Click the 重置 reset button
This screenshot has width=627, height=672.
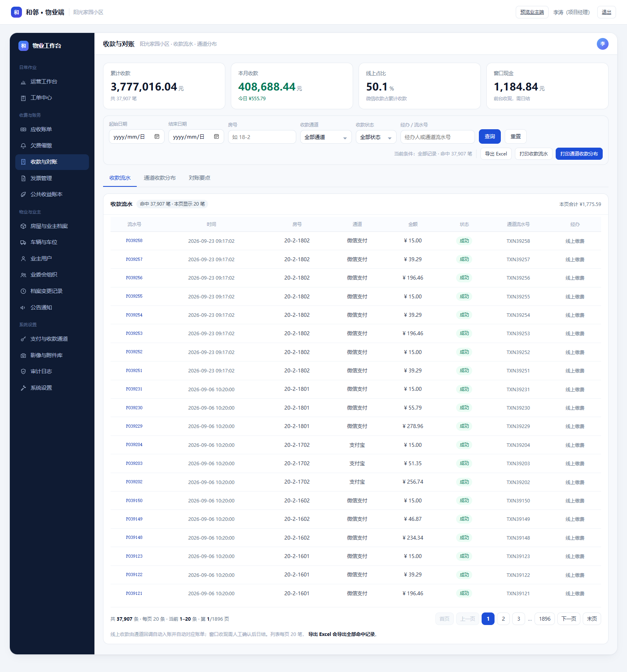[516, 137]
